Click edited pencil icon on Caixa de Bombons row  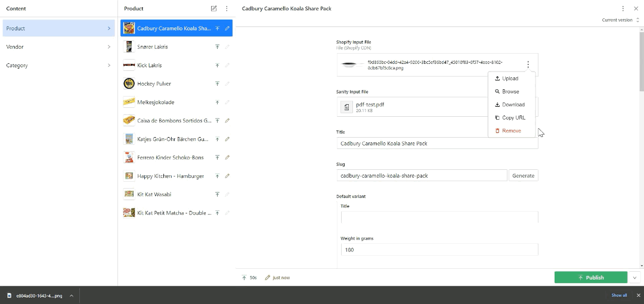click(x=227, y=120)
